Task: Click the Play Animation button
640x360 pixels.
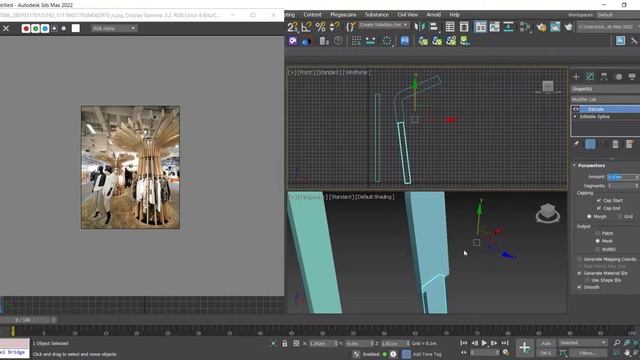Action: (484, 343)
